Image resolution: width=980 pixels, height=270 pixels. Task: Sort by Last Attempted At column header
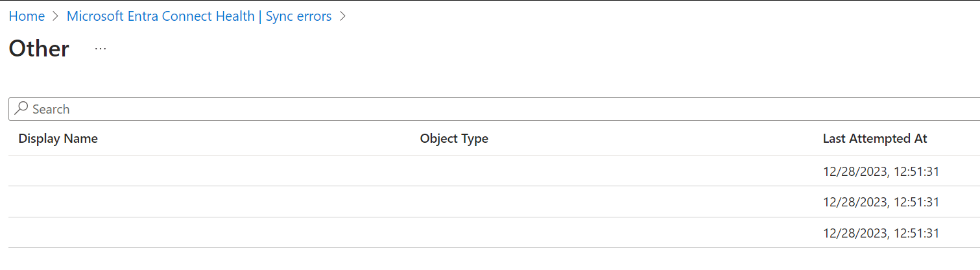pos(875,138)
